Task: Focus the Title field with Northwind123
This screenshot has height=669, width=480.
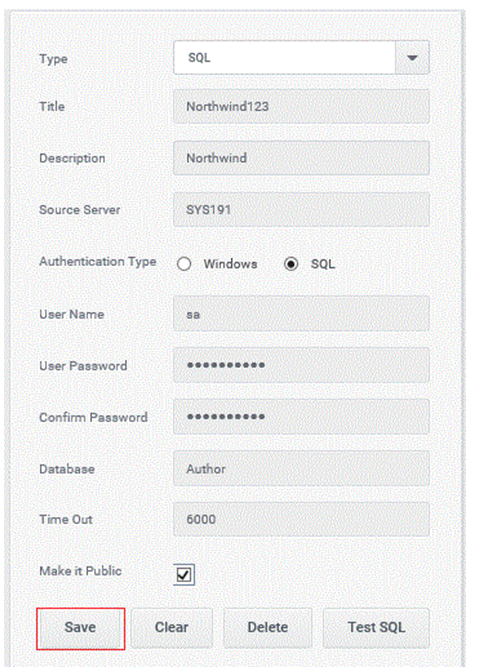Action: (x=301, y=106)
